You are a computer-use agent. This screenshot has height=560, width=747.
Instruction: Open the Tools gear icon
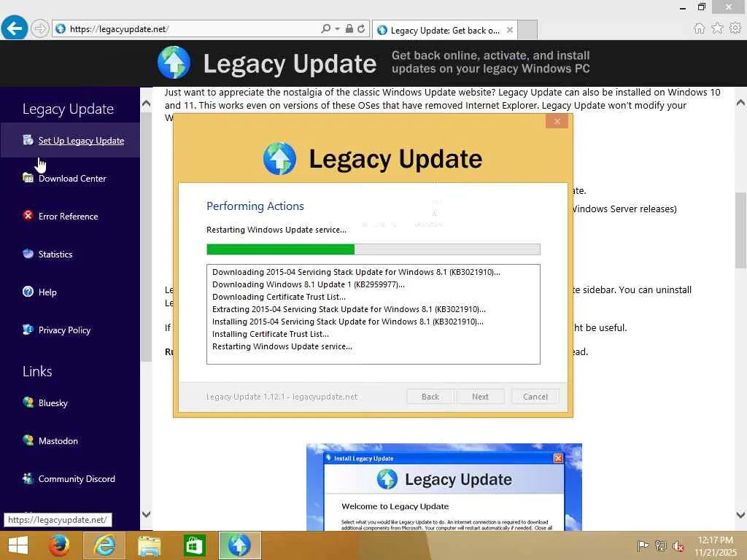(735, 28)
